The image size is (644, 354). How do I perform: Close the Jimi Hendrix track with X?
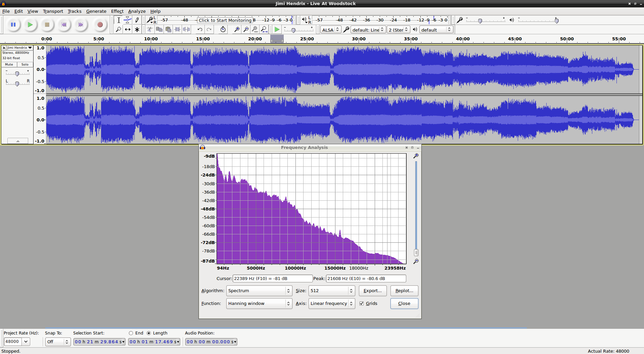pos(4,48)
